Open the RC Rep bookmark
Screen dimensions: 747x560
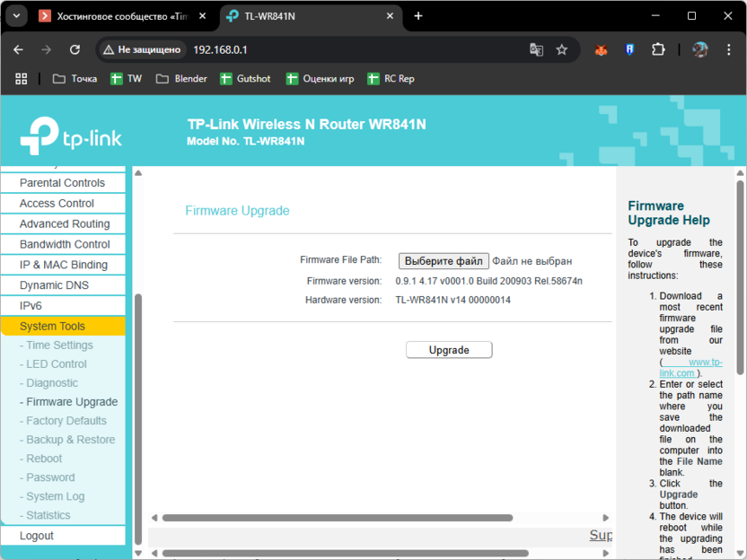pyautogui.click(x=391, y=79)
